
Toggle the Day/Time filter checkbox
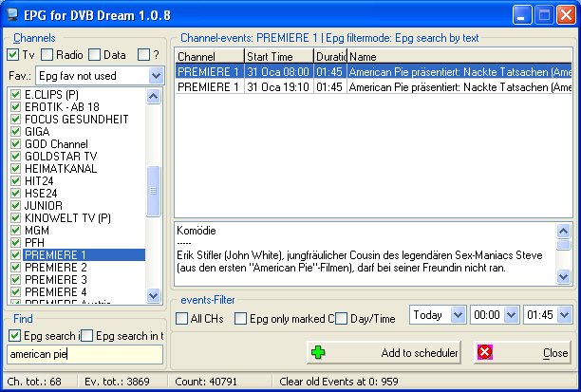coord(341,318)
